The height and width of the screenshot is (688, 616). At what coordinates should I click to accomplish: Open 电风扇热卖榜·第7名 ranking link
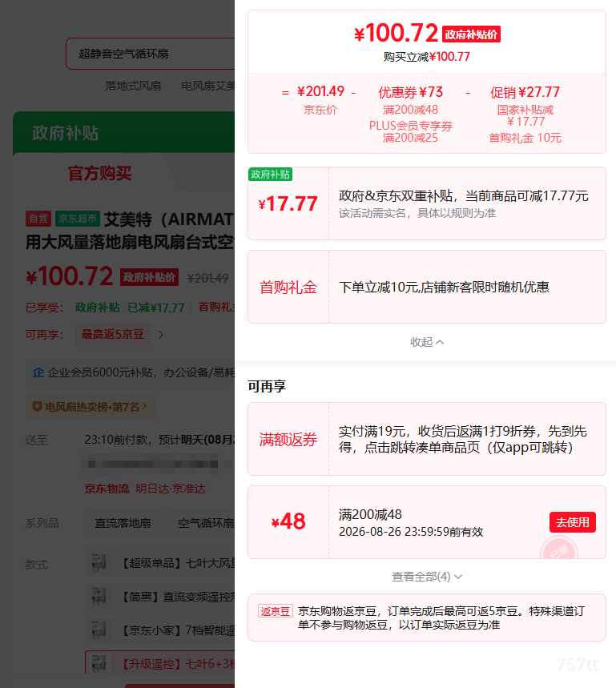pyautogui.click(x=90, y=407)
